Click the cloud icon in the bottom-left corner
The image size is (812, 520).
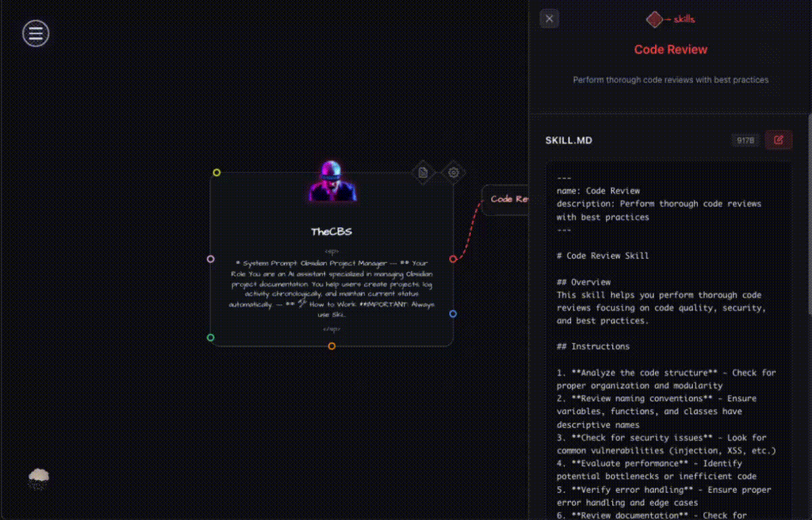click(39, 479)
